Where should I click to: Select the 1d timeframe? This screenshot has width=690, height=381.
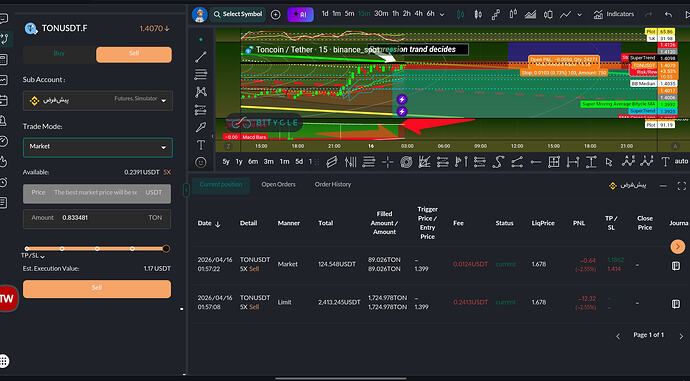pyautogui.click(x=325, y=14)
